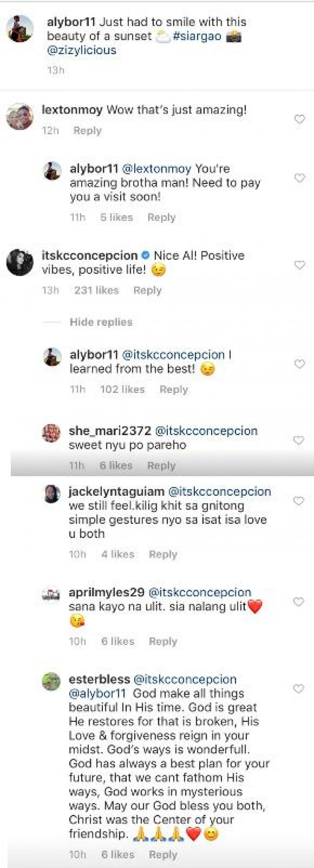Viewport: 314px width, 868px height.
Task: Like aprilmyles29's comment
Action: (x=299, y=601)
